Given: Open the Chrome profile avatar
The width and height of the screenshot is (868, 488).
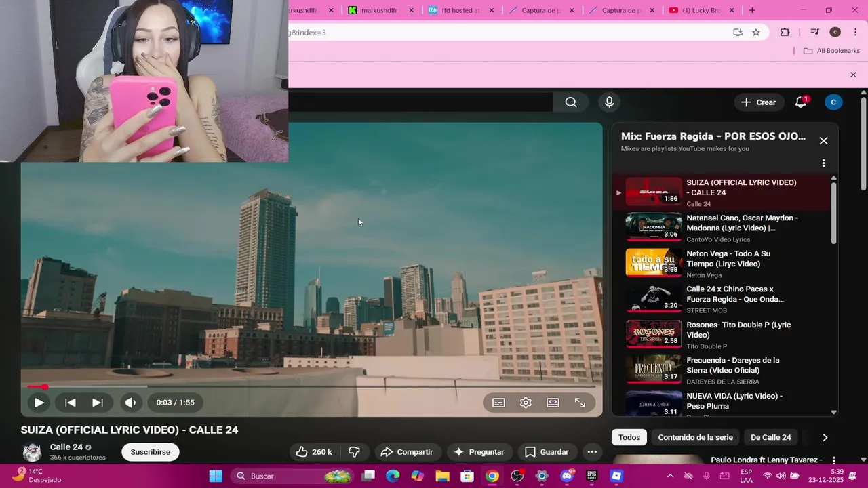Looking at the screenshot, I should click(835, 33).
